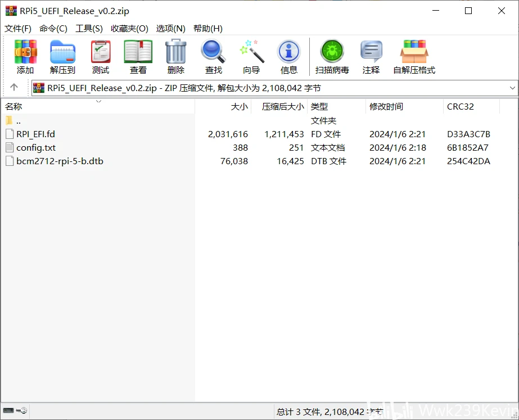Screen dimensions: 519x420
Task: Click size value 76,038
Action: coord(234,161)
